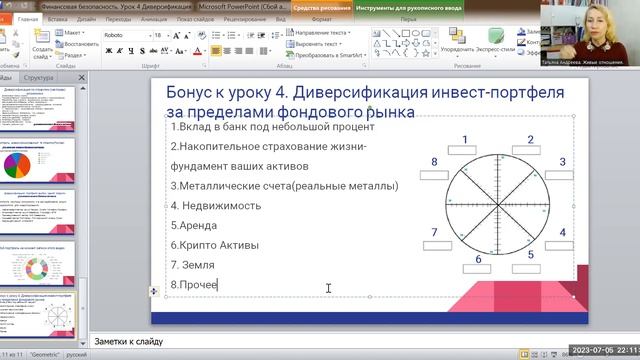This screenshot has height=360, width=640.
Task: Switch to normal view in status bar
Action: tap(524, 354)
